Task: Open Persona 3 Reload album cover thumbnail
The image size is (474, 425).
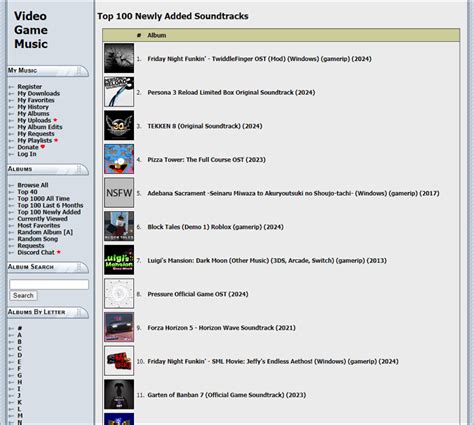Action: click(x=119, y=92)
